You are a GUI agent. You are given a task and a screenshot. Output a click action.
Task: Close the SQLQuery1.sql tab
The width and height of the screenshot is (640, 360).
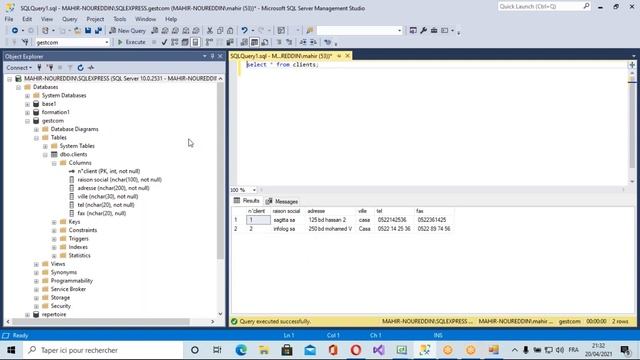coord(348,56)
